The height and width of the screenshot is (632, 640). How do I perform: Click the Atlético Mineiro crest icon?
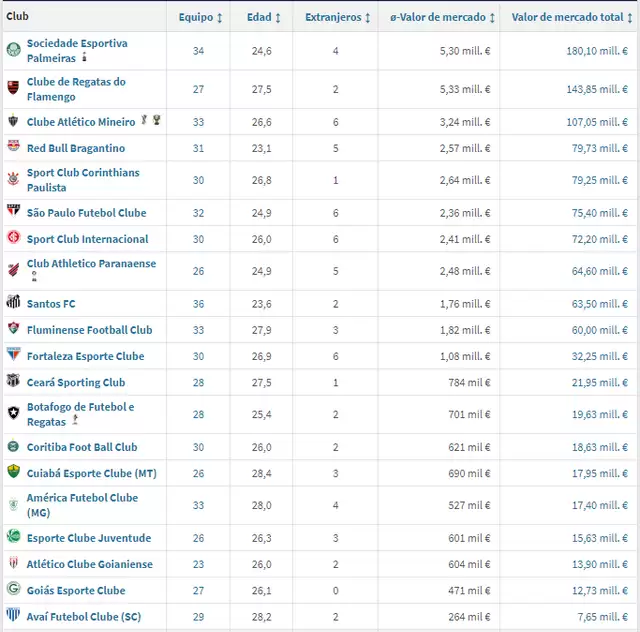tap(13, 122)
